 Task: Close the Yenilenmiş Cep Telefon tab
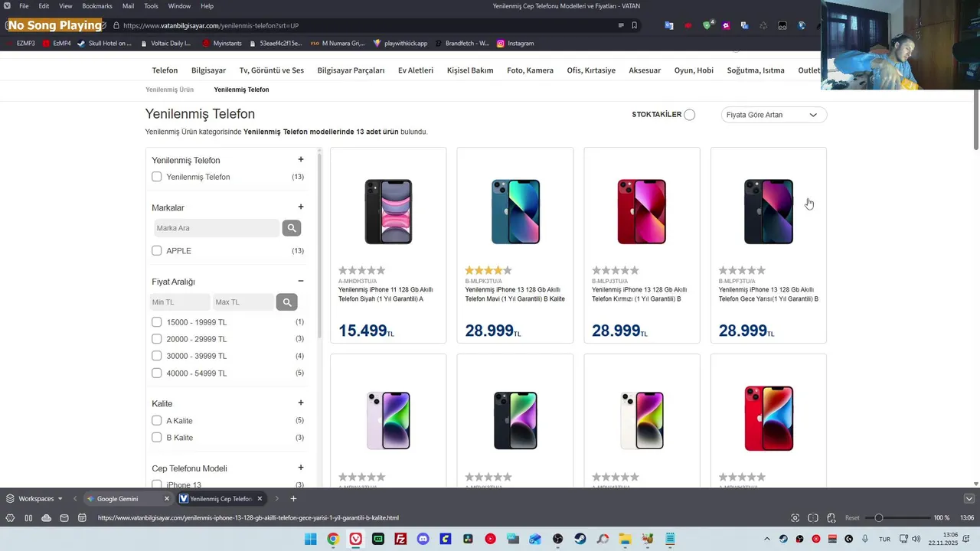(260, 498)
